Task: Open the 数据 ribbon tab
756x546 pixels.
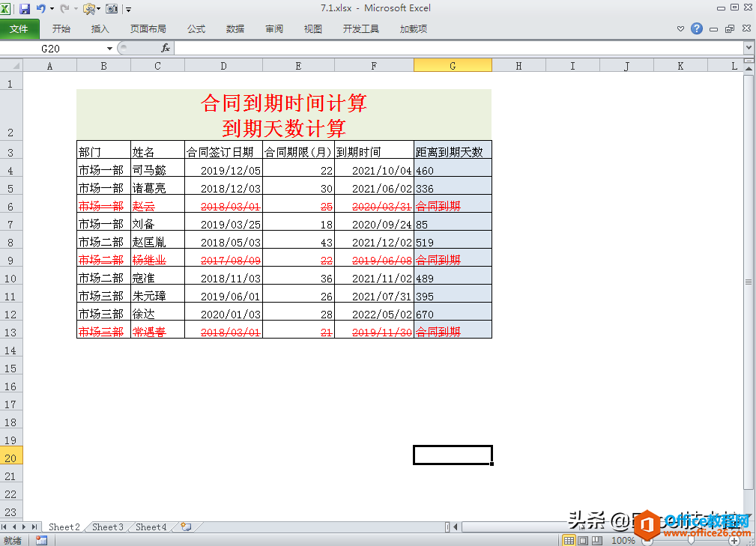Action: [x=235, y=29]
